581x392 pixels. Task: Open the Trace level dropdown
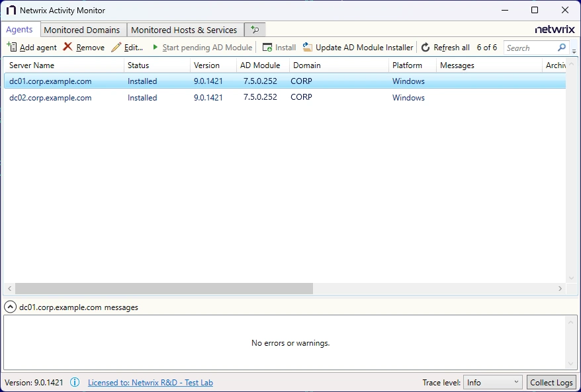click(x=493, y=382)
